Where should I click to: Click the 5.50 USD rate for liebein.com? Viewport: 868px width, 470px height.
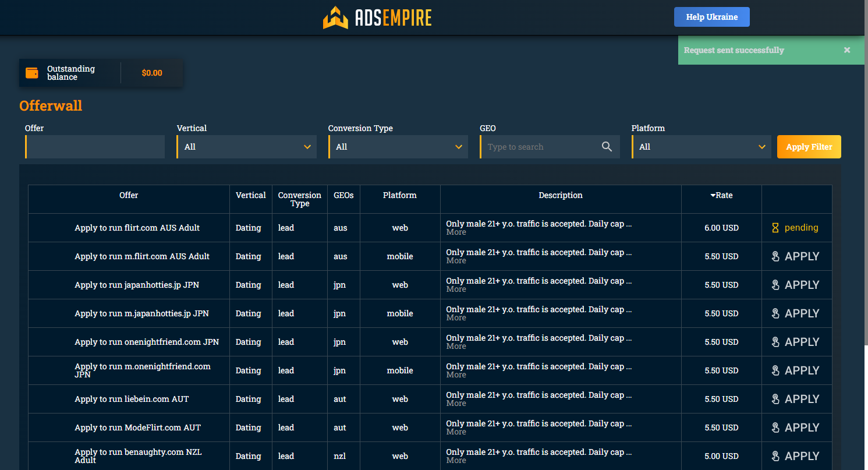[721, 399]
